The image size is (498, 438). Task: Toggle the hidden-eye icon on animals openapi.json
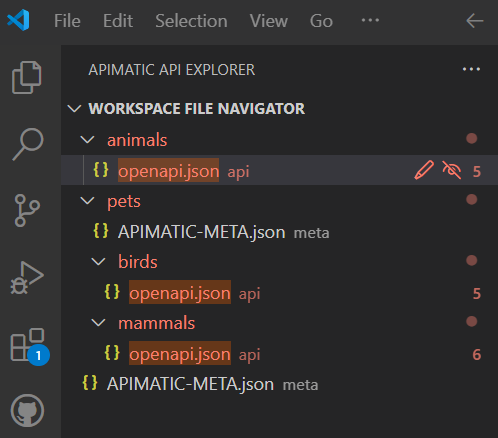(x=451, y=170)
